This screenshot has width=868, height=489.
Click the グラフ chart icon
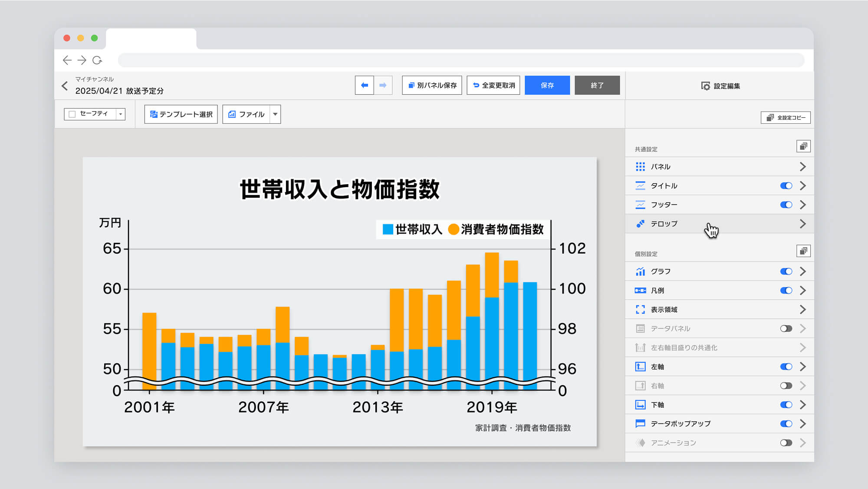coord(640,271)
